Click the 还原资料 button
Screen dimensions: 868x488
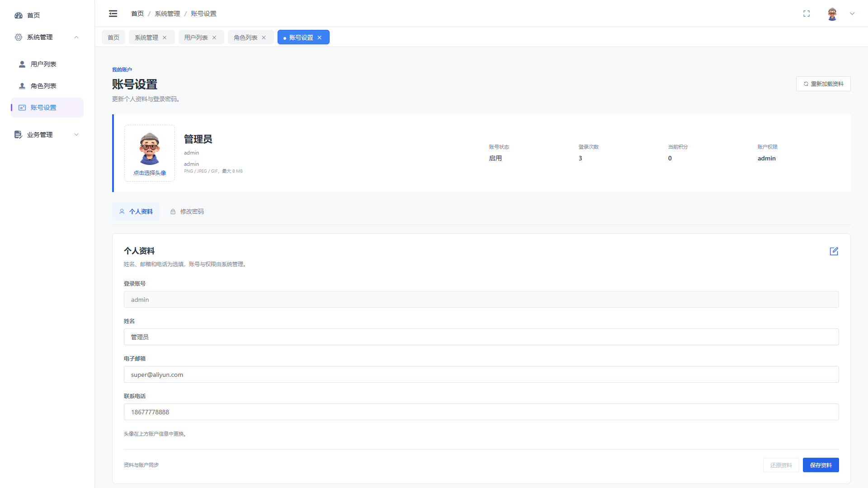click(x=781, y=465)
